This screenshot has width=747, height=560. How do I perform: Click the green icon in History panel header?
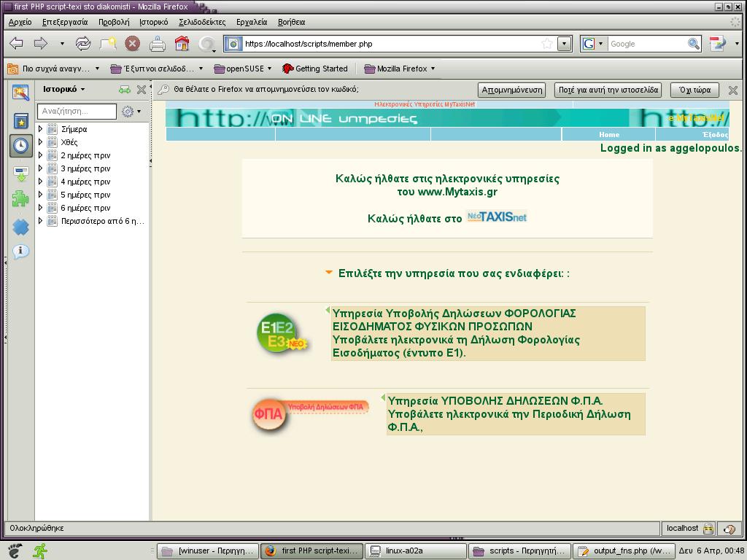click(x=124, y=90)
